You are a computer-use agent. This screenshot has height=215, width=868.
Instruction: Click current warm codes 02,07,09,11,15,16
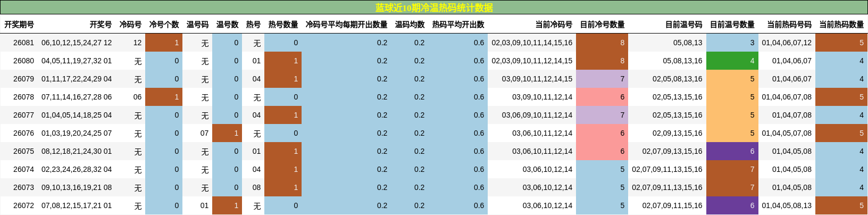(x=672, y=205)
